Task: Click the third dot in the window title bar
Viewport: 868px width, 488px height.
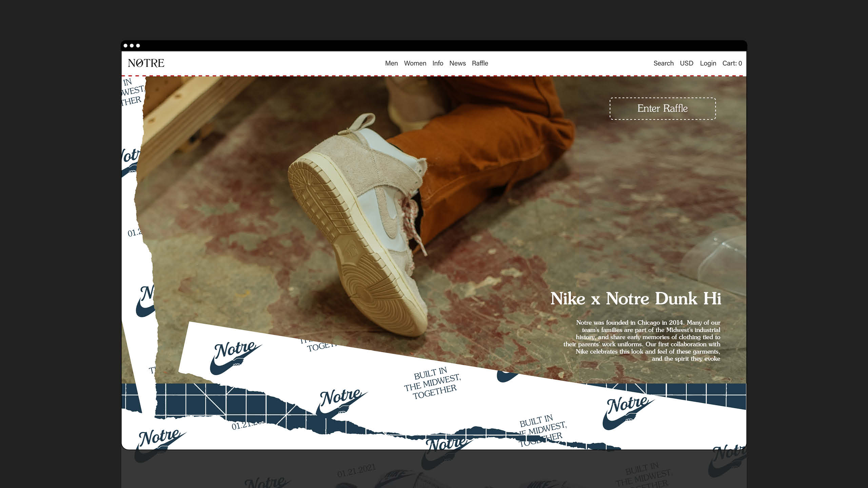Action: point(138,45)
